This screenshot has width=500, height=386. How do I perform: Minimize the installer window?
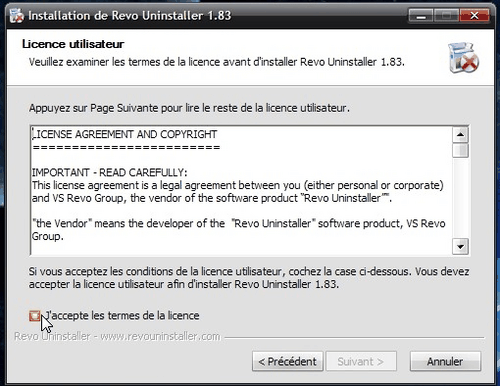tap(421, 16)
